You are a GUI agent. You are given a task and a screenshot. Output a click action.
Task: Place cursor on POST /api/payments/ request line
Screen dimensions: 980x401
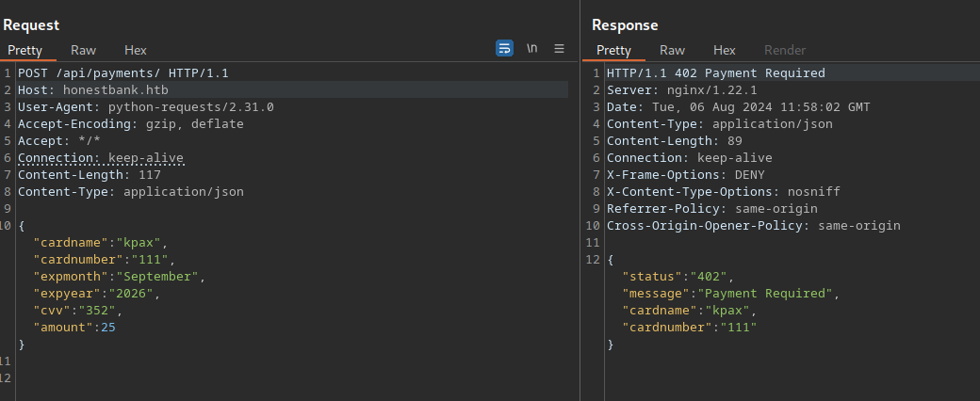click(122, 72)
